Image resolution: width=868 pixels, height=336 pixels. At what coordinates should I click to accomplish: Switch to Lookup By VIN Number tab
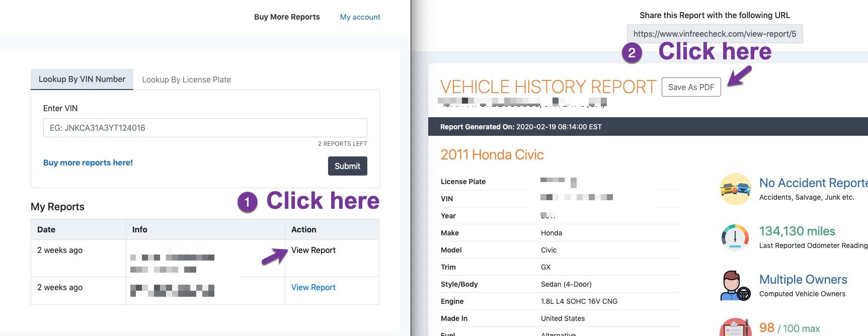[x=82, y=79]
